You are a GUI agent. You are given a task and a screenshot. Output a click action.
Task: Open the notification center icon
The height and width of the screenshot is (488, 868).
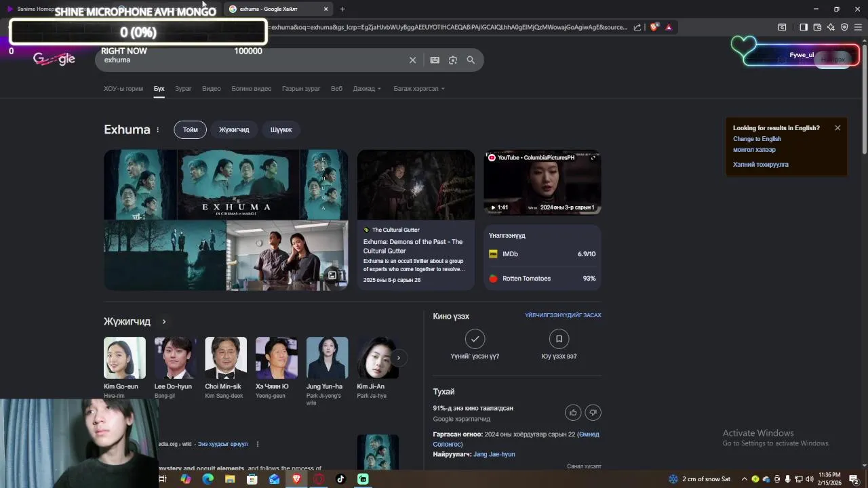(x=854, y=479)
